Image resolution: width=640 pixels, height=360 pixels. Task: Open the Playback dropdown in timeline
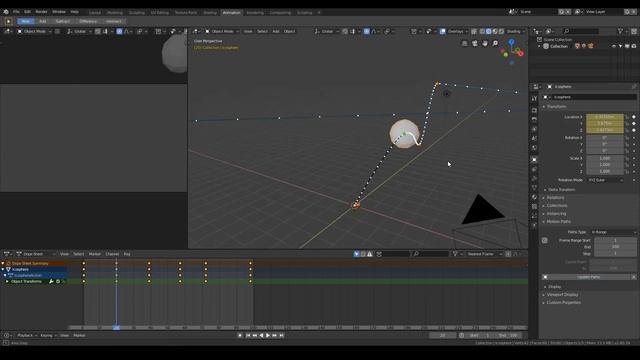(27, 336)
